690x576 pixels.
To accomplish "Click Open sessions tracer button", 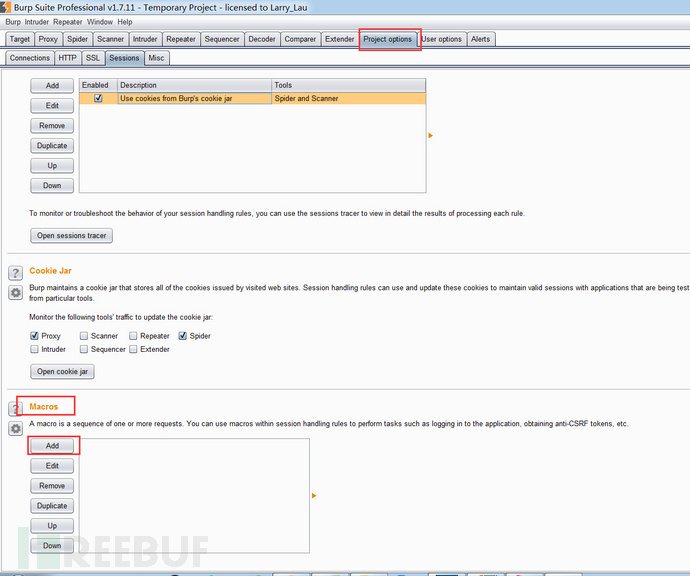I will 72,235.
